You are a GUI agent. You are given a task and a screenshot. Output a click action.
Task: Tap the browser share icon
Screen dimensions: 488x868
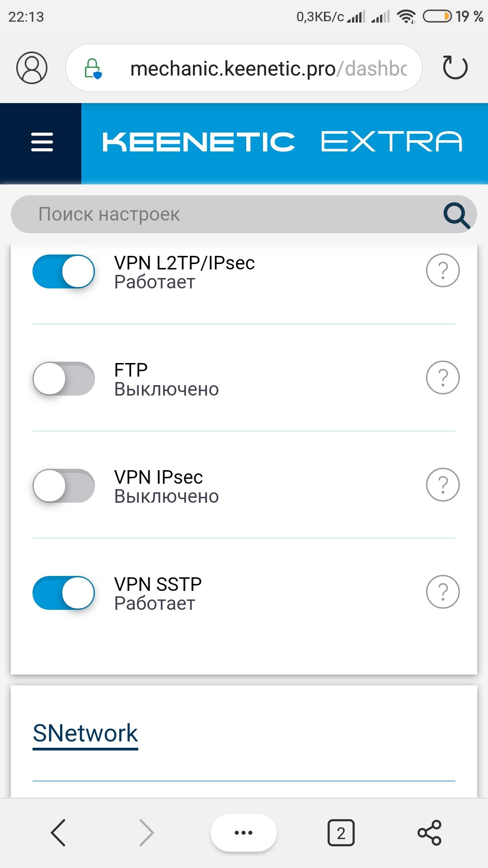(429, 832)
